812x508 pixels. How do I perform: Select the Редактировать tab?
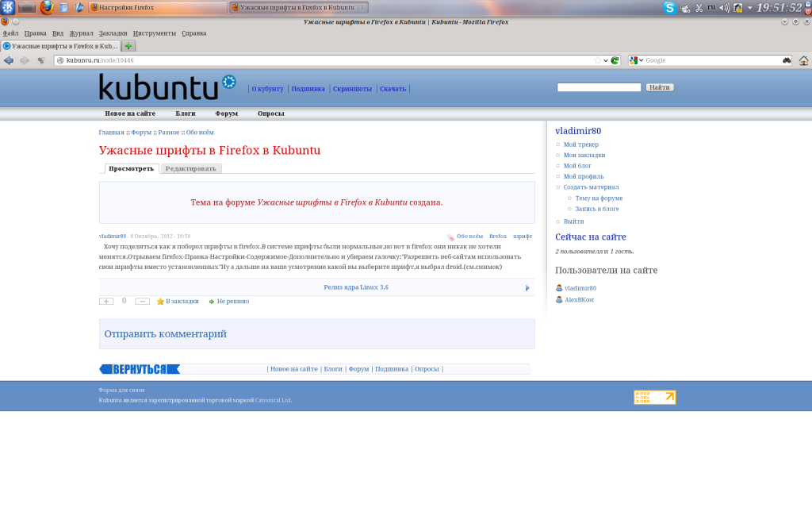point(190,168)
